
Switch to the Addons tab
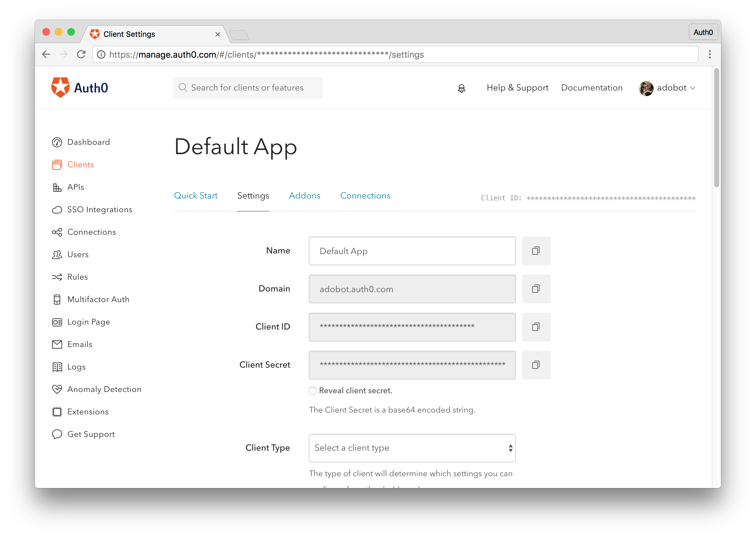(304, 195)
